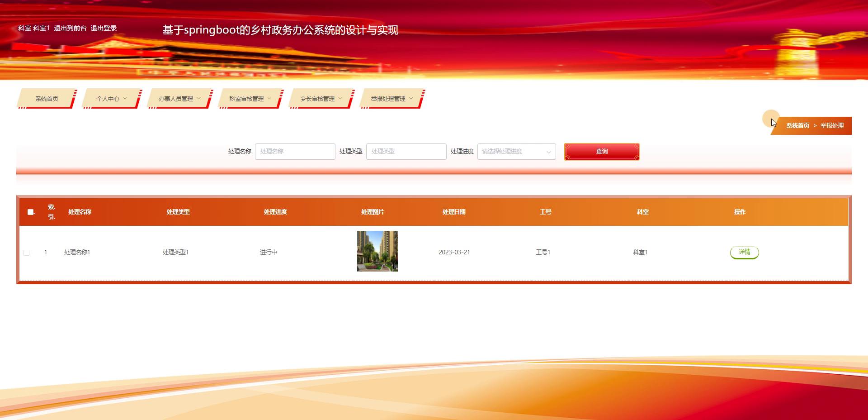This screenshot has width=868, height=420.
Task: Click the 处理进度 column header
Action: click(275, 212)
